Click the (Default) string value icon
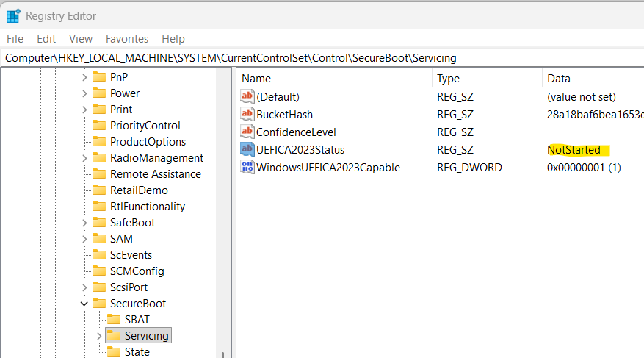644x358 pixels. click(247, 96)
